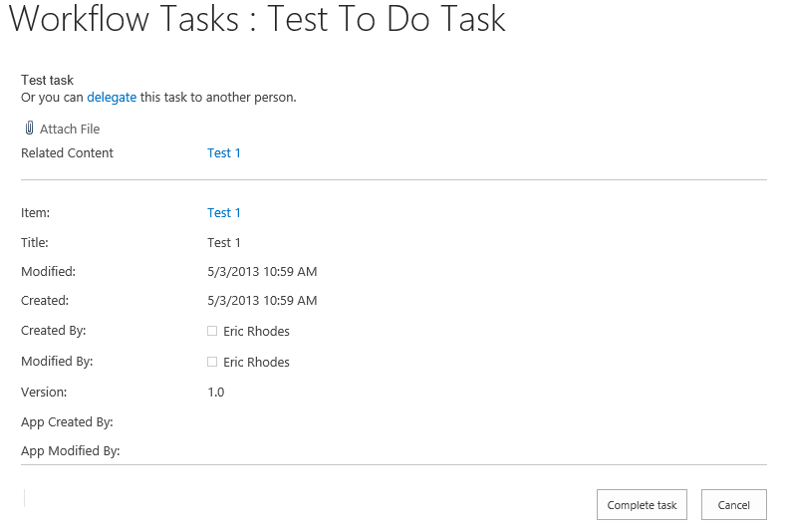Image resolution: width=786 pixels, height=532 pixels.
Task: Select Eric Rhodes in Modified By row
Action: tap(256, 363)
